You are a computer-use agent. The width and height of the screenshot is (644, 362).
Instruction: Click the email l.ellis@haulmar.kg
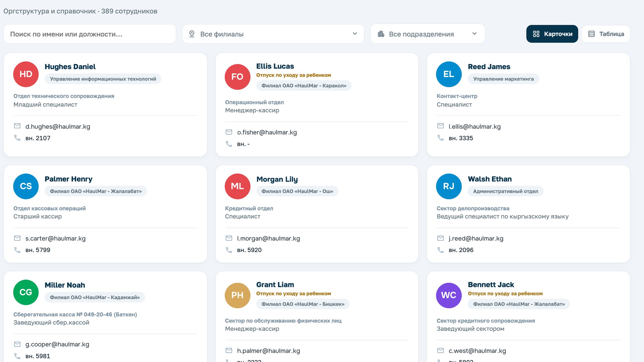coord(475,126)
